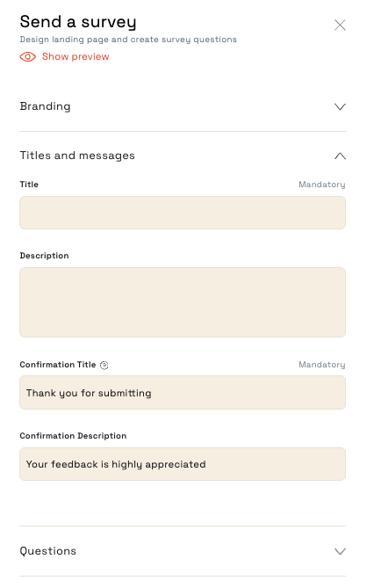Close the Send a survey panel
Viewport: 374px width, 588px height.
click(x=340, y=25)
